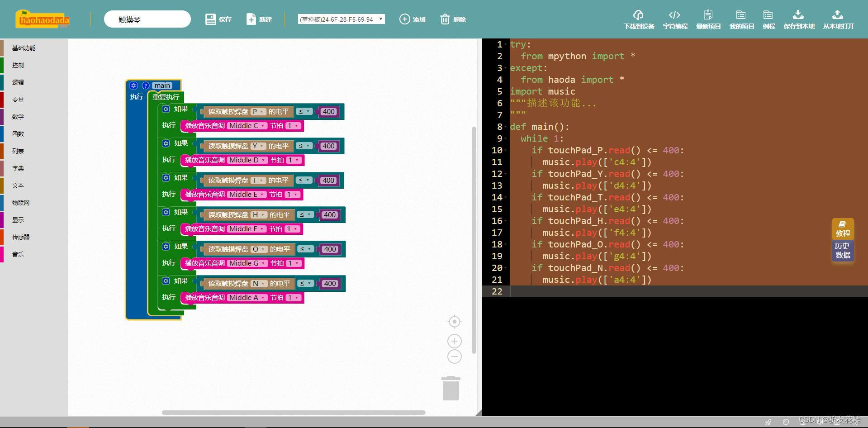This screenshot has height=428, width=868.
Task: Open gear on the pad T if-block
Action: point(166,178)
